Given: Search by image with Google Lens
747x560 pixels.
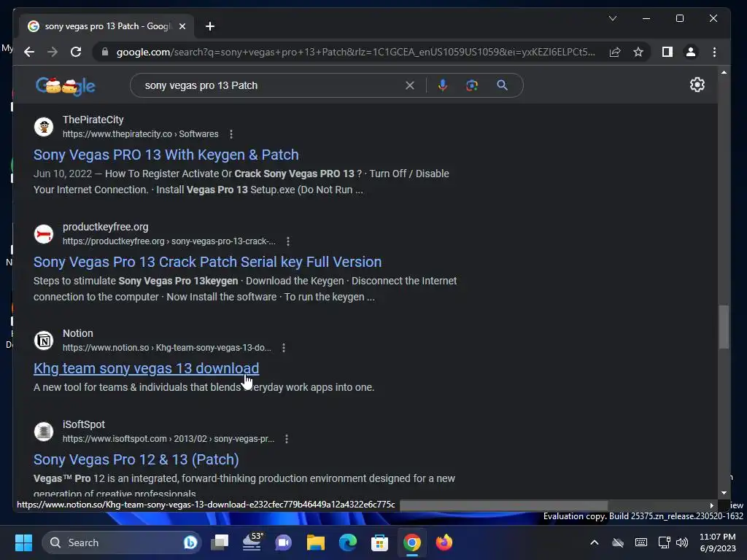Looking at the screenshot, I should pyautogui.click(x=472, y=85).
